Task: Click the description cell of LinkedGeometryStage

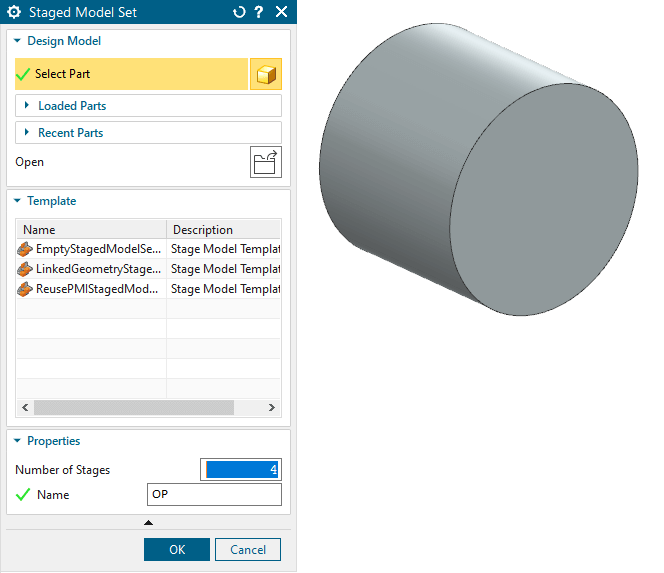Action: pyautogui.click(x=224, y=269)
